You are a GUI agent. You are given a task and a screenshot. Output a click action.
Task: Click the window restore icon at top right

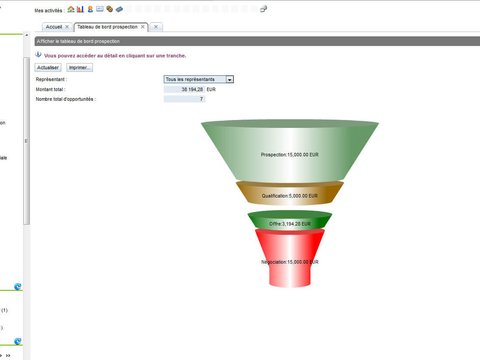[x=264, y=9]
